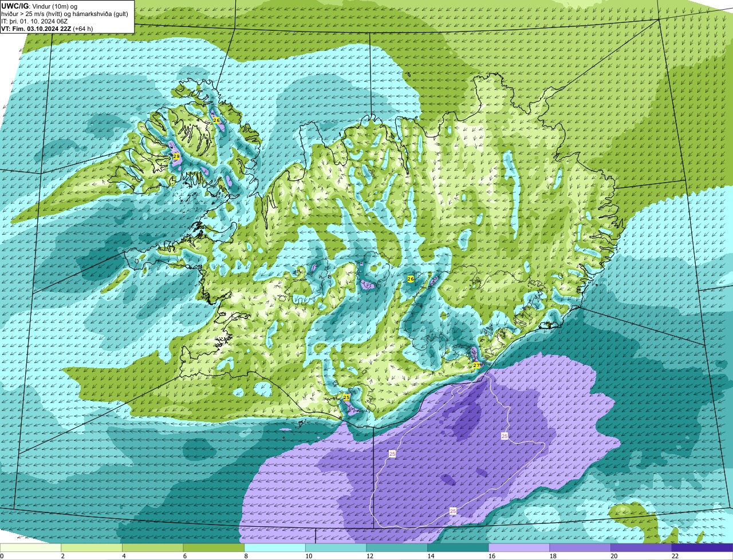733x560 pixels.
Task: Click the 14–16 m/s dark teal legend band
Action: tap(458, 548)
